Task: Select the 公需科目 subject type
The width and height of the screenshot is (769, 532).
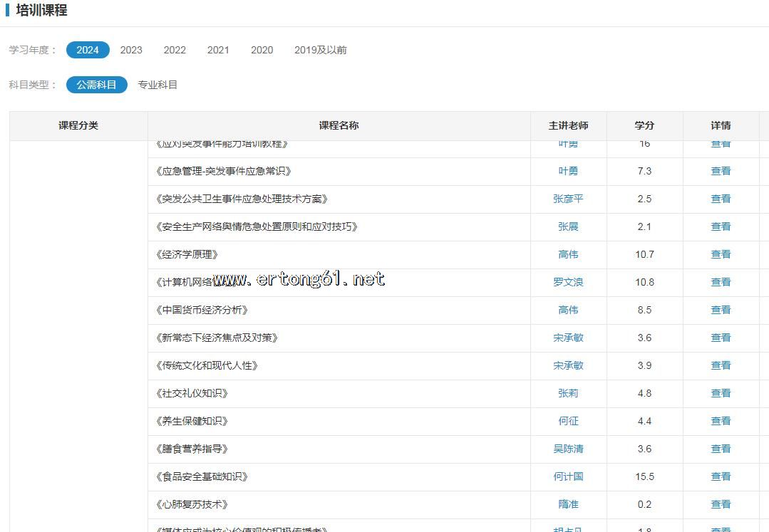Action: [x=96, y=85]
